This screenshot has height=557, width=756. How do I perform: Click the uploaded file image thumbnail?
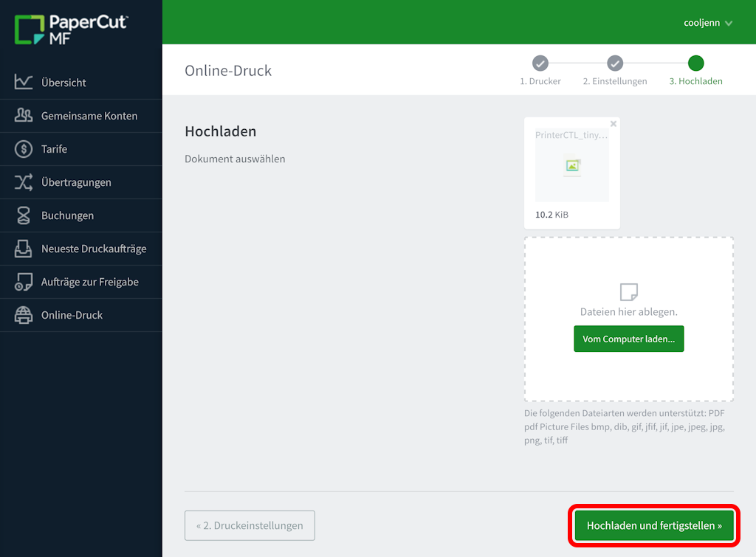click(573, 166)
